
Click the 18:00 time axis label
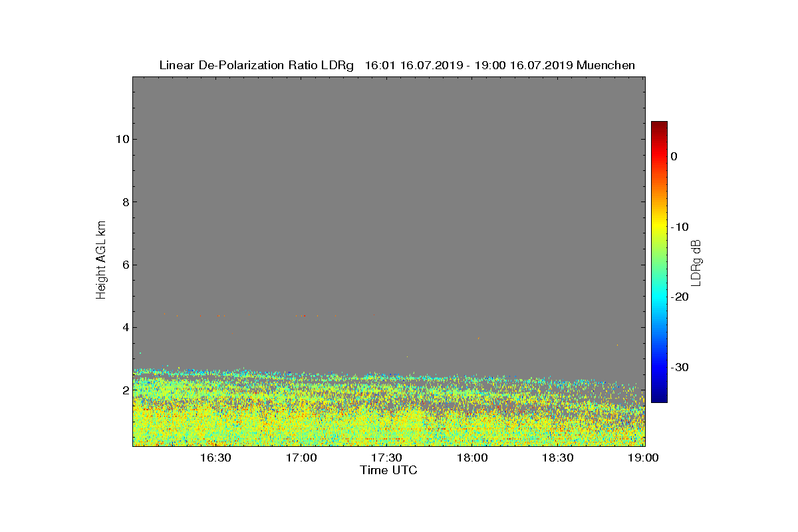pos(472,458)
